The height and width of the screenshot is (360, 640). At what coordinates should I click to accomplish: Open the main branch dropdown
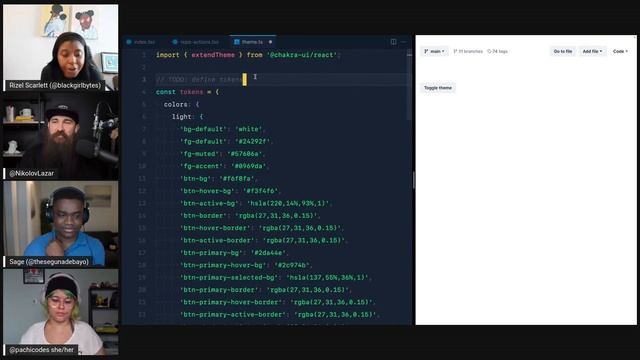point(434,51)
